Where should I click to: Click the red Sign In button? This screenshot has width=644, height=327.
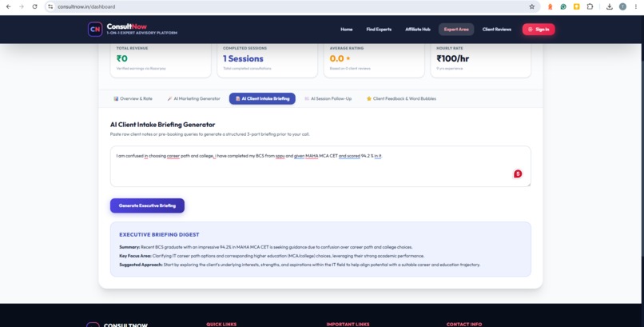click(539, 29)
